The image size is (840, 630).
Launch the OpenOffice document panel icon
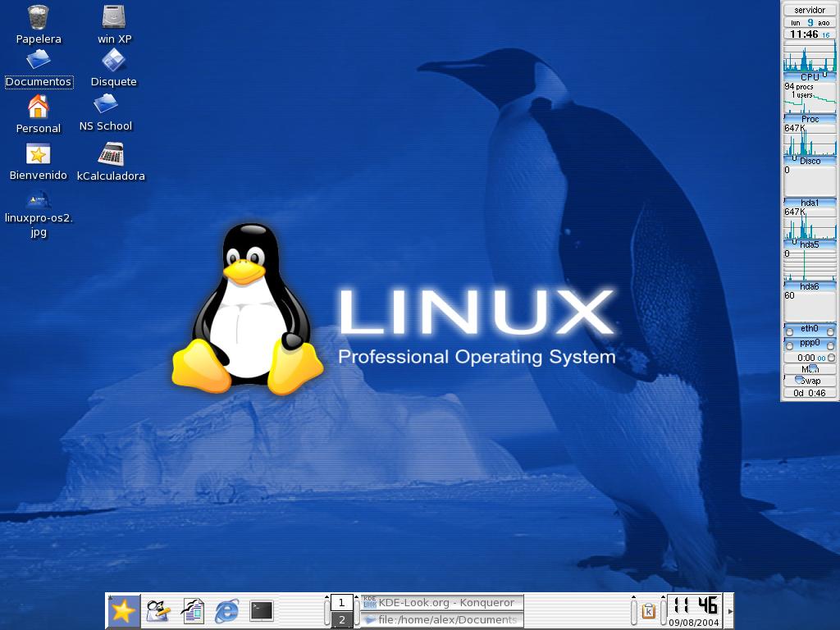coord(193,611)
